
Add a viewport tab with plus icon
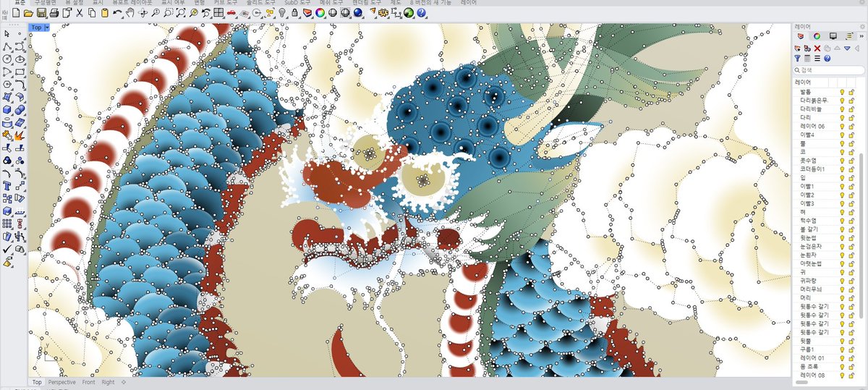(124, 382)
